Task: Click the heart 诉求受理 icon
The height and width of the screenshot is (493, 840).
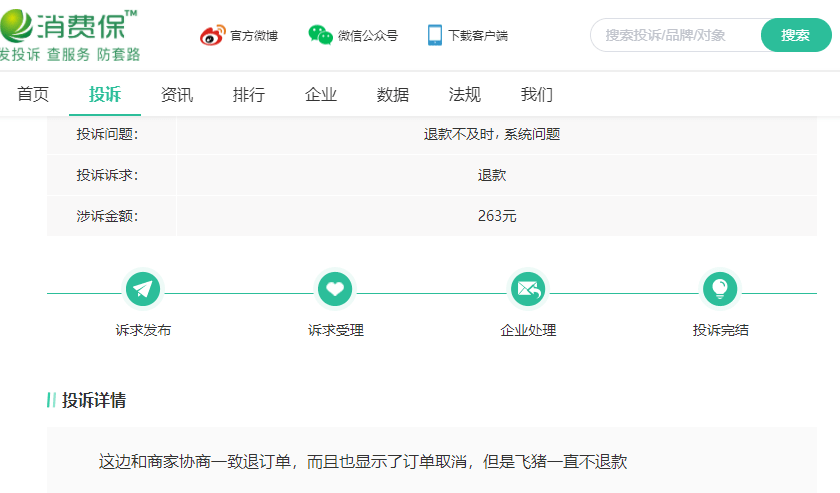Action: point(335,289)
